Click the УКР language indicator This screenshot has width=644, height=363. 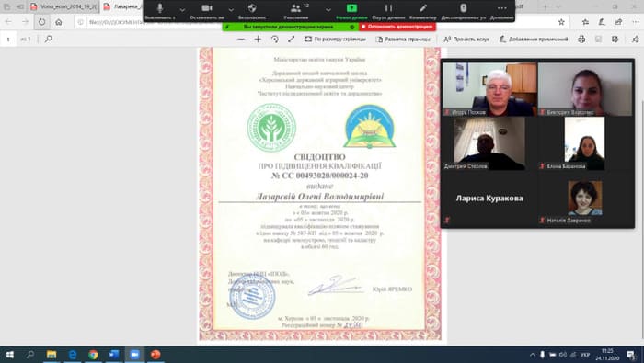(x=586, y=355)
